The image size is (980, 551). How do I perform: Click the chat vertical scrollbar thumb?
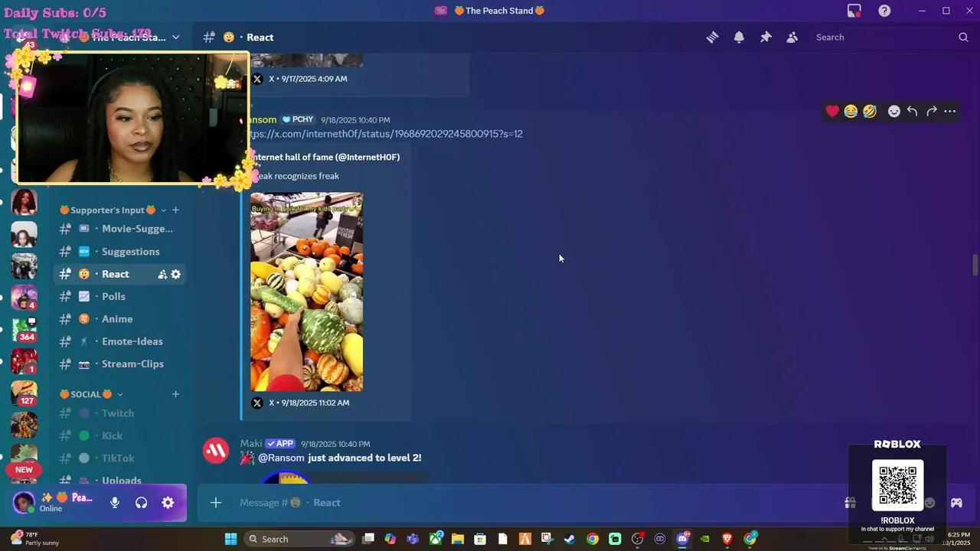[x=975, y=265]
